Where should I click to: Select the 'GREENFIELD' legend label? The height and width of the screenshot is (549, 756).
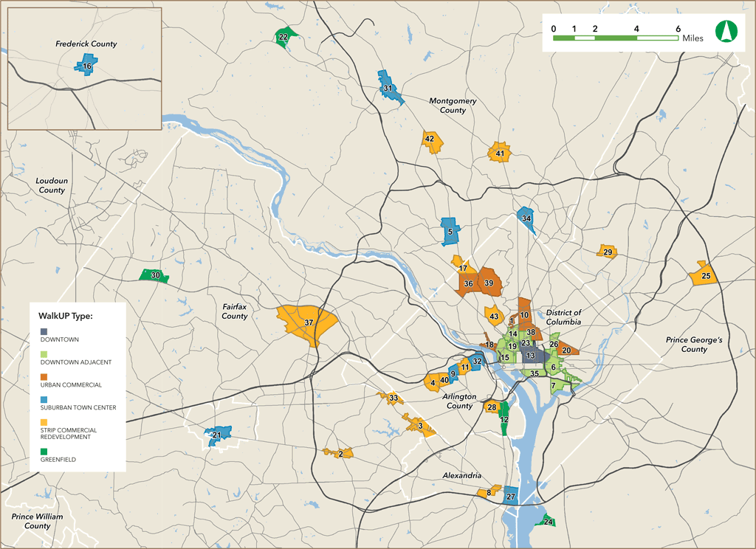point(58,460)
